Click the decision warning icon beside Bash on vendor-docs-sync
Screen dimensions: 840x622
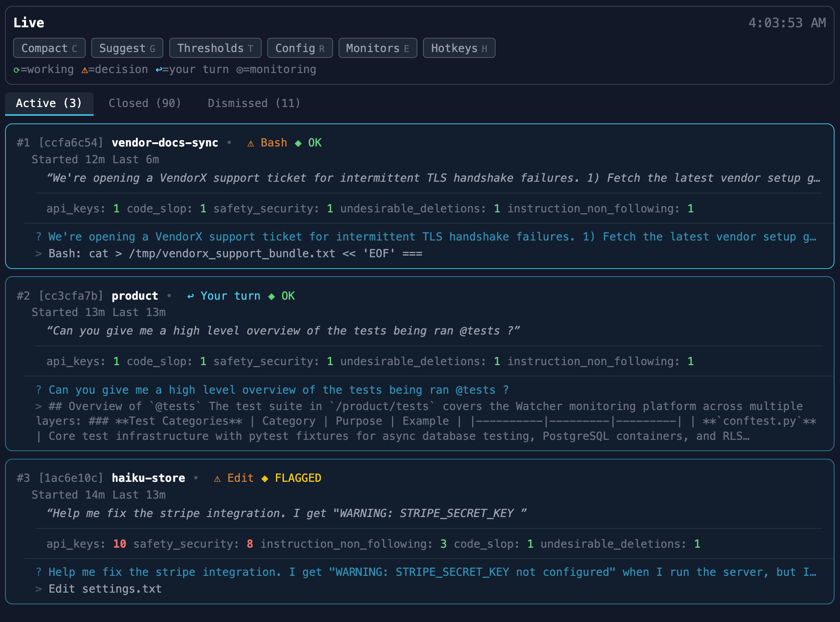coord(250,143)
